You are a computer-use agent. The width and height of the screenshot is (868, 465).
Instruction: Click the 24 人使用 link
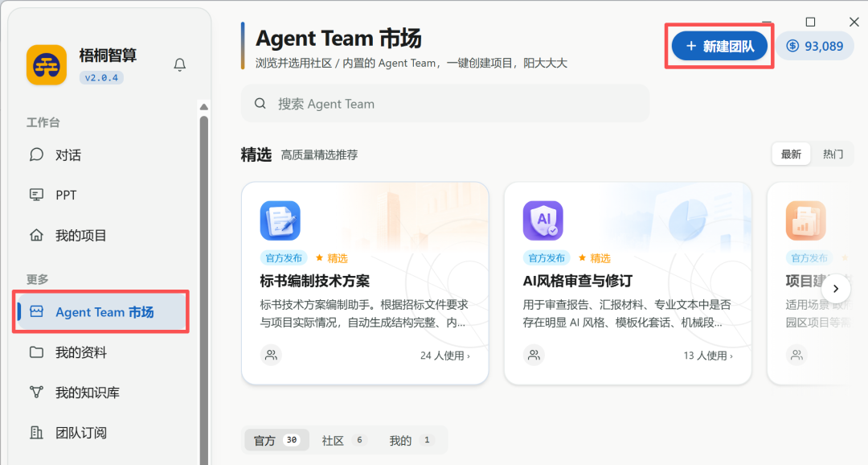click(x=445, y=356)
